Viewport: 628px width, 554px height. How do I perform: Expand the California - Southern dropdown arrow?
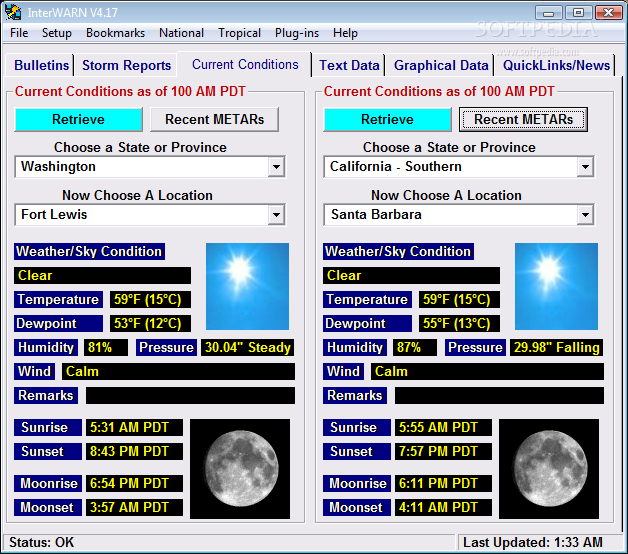585,167
